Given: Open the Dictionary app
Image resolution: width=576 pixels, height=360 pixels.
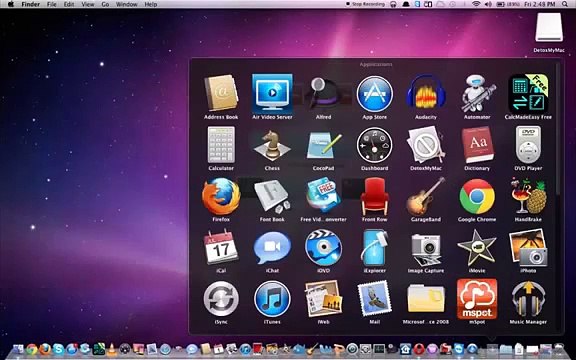Looking at the screenshot, I should pos(477,145).
